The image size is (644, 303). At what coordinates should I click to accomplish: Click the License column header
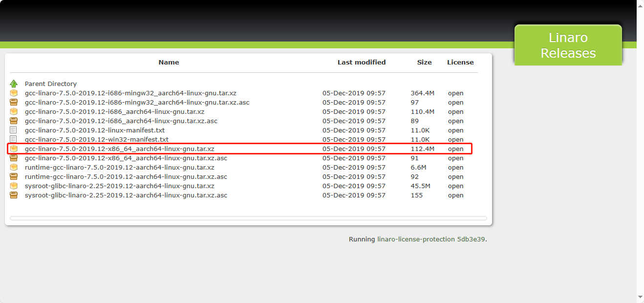460,62
